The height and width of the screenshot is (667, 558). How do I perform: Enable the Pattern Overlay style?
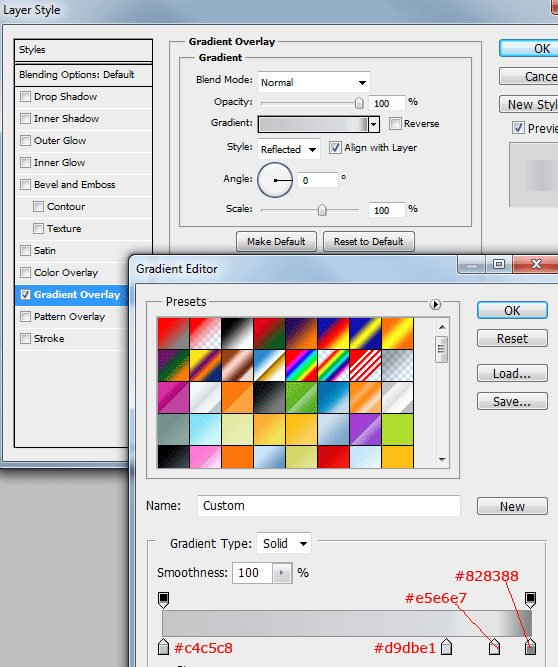click(26, 316)
